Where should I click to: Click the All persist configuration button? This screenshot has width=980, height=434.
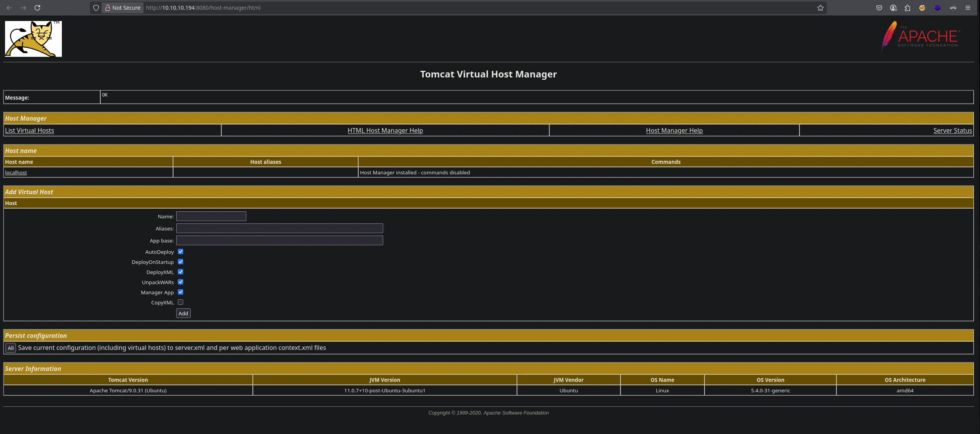coord(11,348)
